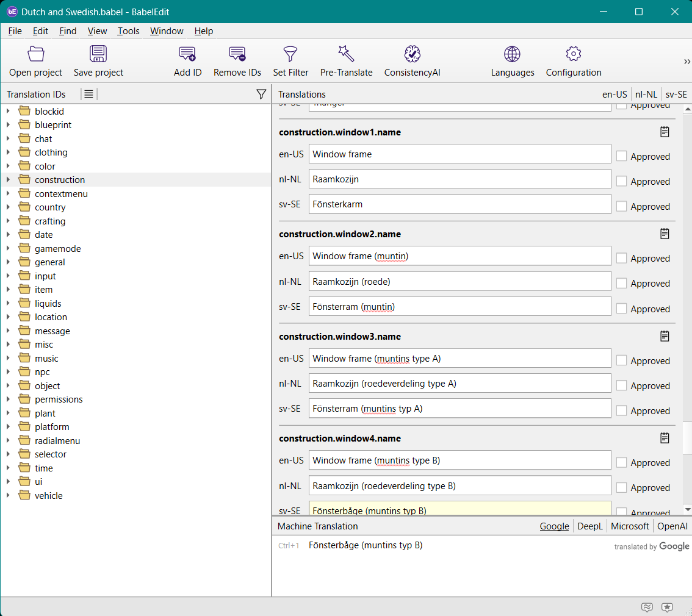Check Approved for sv-SE Fönsterkarm

click(622, 206)
